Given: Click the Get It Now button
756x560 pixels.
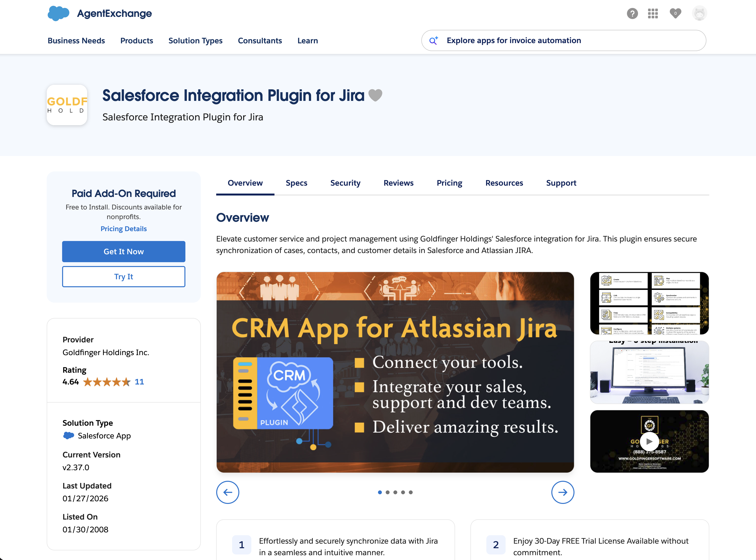Looking at the screenshot, I should click(x=124, y=252).
